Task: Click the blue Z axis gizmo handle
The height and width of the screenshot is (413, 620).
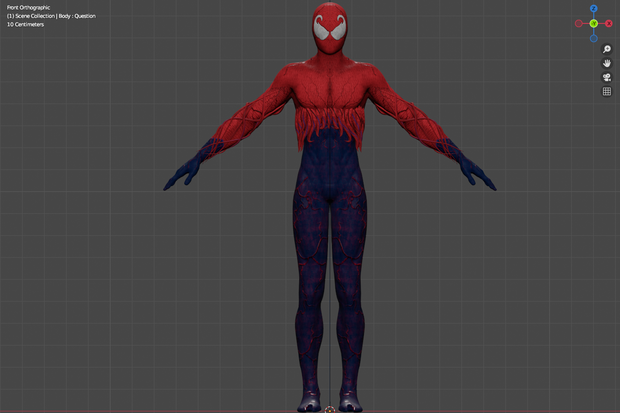Action: click(594, 8)
